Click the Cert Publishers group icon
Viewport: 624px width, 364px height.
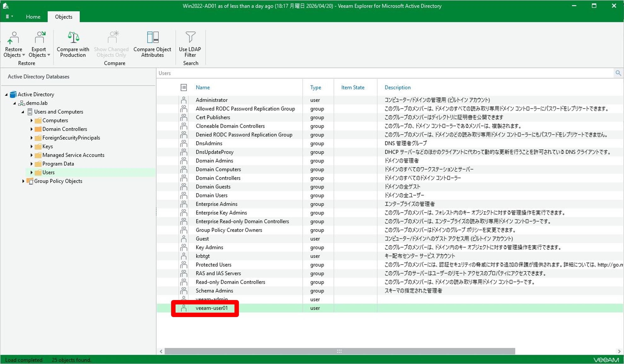(x=184, y=118)
